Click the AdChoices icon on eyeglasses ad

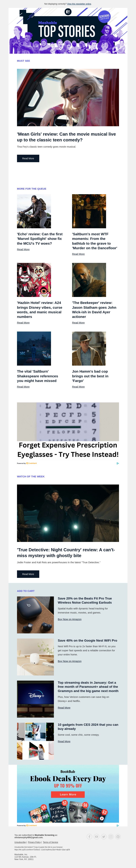[117, 463]
